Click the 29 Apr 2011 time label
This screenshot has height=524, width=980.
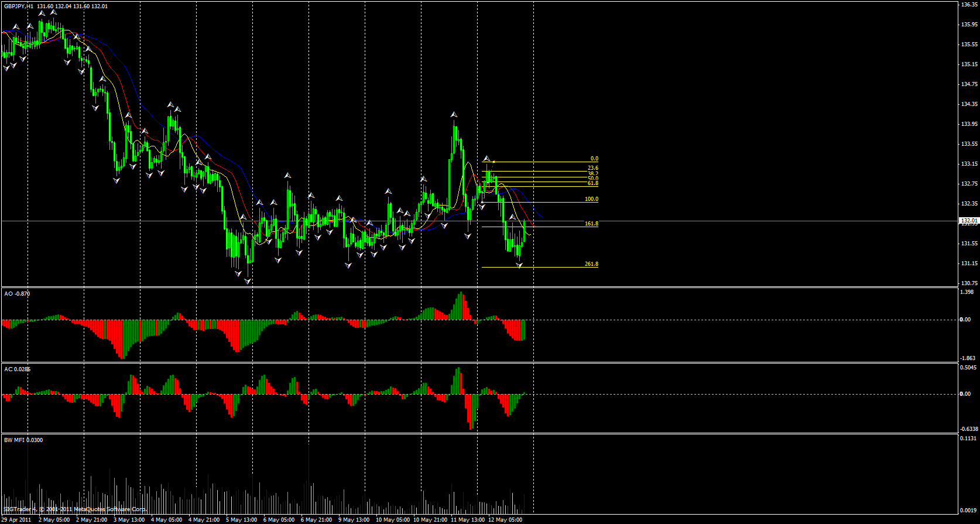pos(17,519)
